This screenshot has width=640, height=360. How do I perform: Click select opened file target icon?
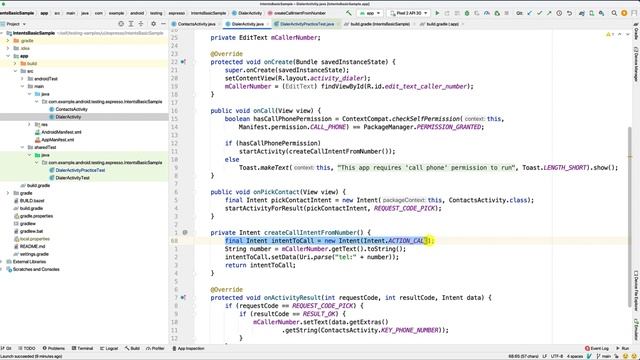pos(121,24)
